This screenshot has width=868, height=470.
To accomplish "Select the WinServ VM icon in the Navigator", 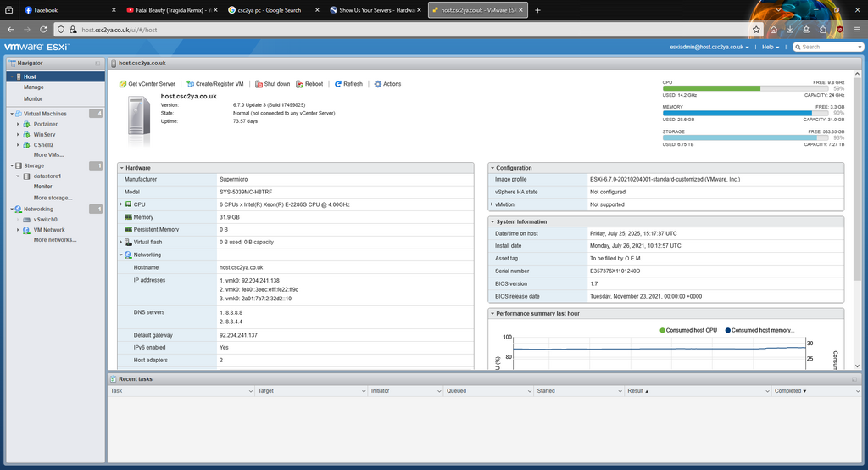I will [26, 135].
